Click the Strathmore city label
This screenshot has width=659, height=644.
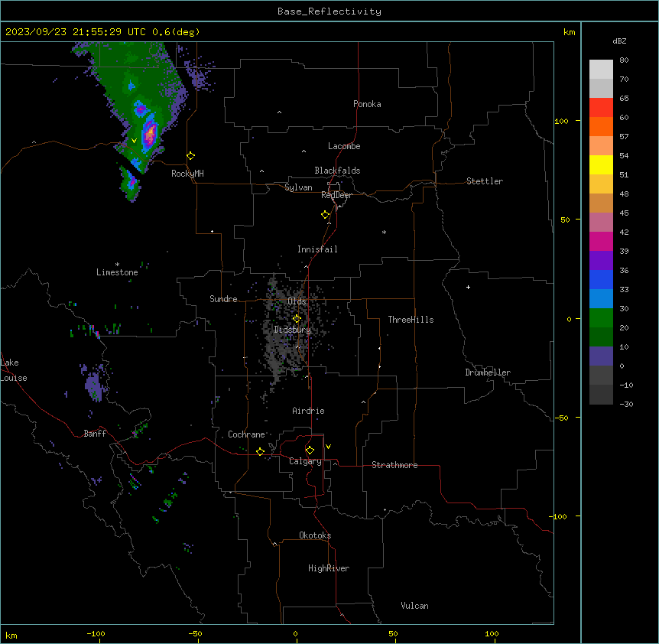click(x=394, y=465)
